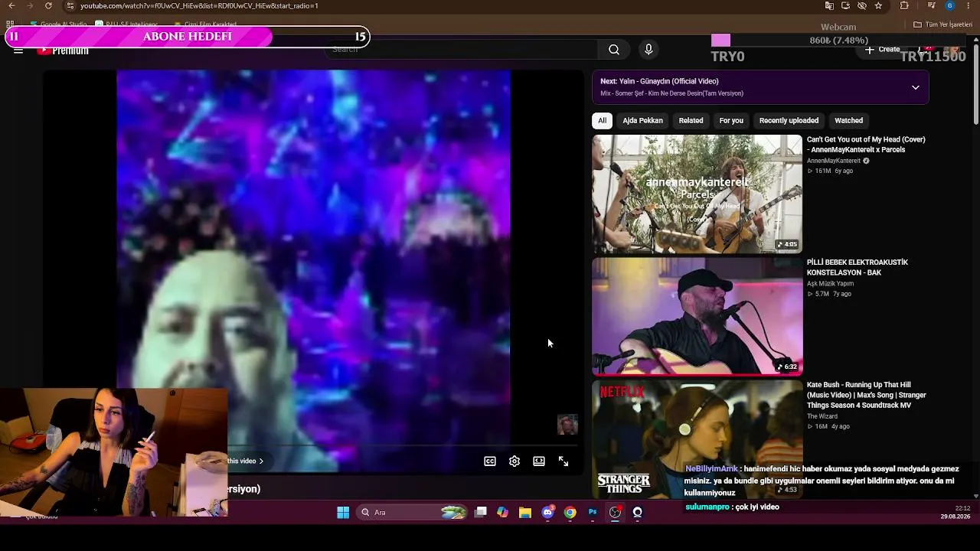The height and width of the screenshot is (551, 980).
Task: Click the Ara taskbar search box
Action: coord(413,513)
